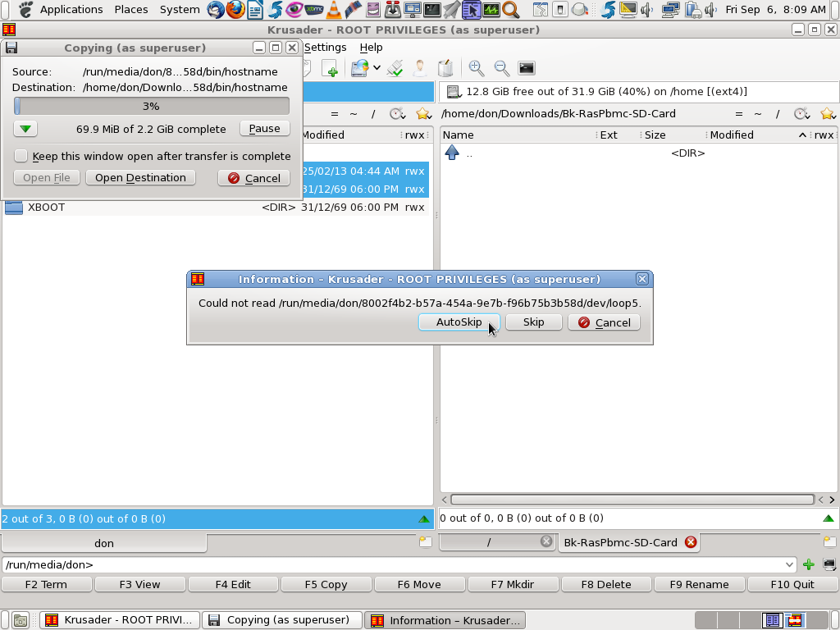Click the tilde home directory toggle
Screen dimensions: 840x630
tap(353, 115)
